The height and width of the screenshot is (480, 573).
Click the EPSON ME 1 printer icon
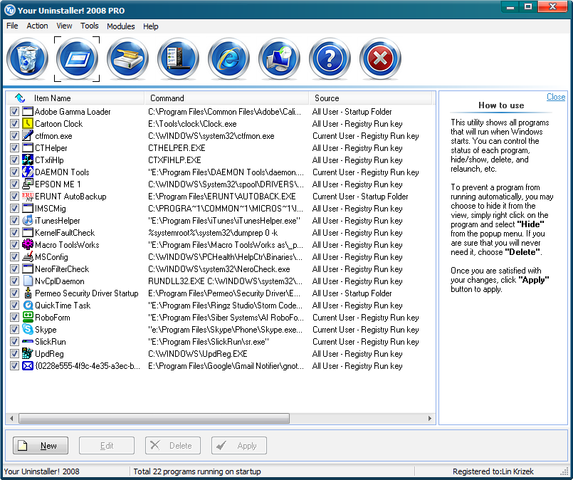pyautogui.click(x=27, y=184)
